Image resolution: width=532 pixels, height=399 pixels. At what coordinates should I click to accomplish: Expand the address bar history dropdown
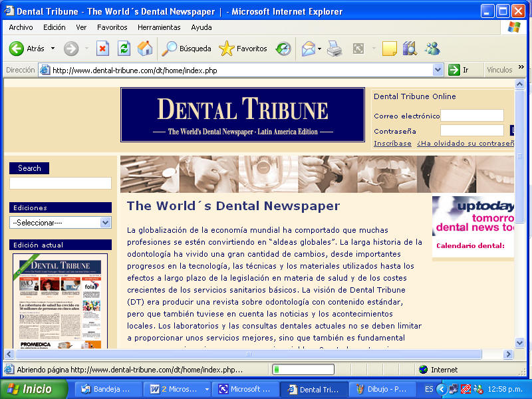point(438,70)
